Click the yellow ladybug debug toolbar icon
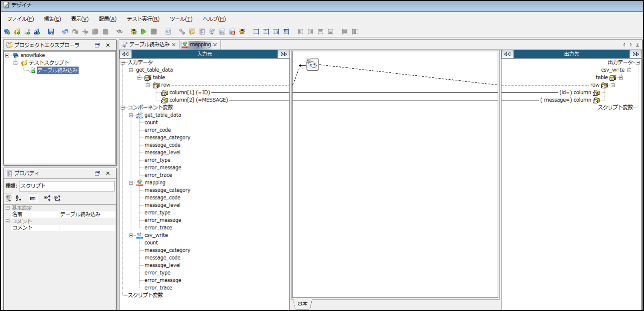 point(242,32)
